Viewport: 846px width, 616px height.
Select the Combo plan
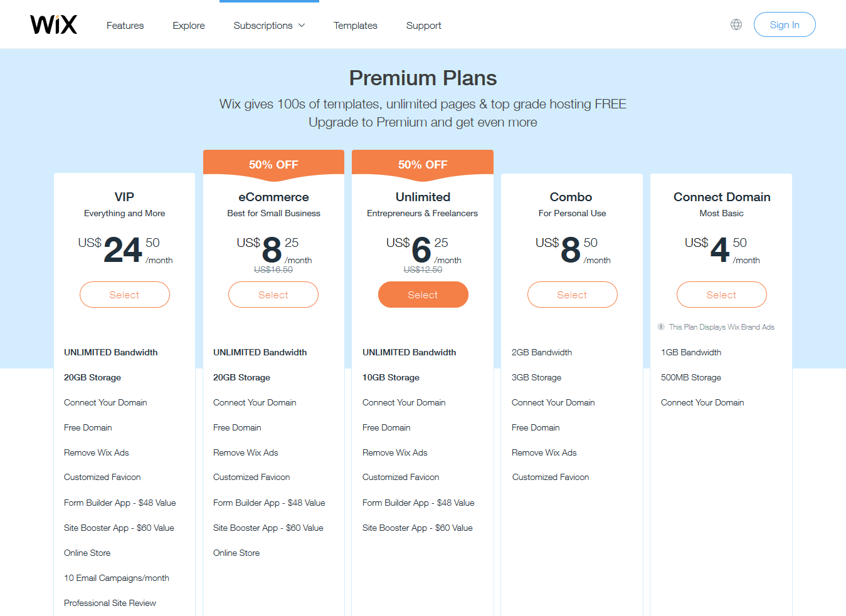[x=573, y=295]
